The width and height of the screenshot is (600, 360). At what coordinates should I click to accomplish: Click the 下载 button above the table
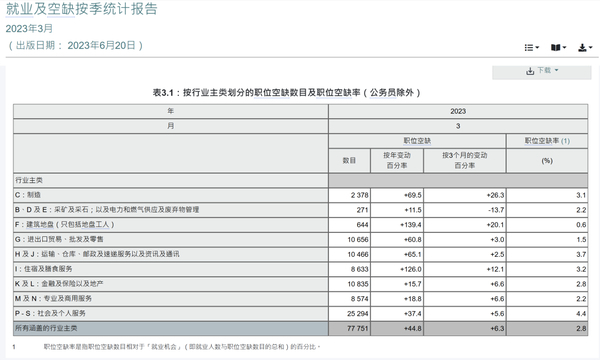(542, 71)
